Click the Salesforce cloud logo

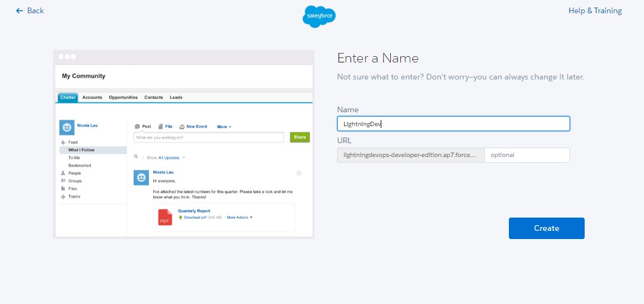click(319, 16)
